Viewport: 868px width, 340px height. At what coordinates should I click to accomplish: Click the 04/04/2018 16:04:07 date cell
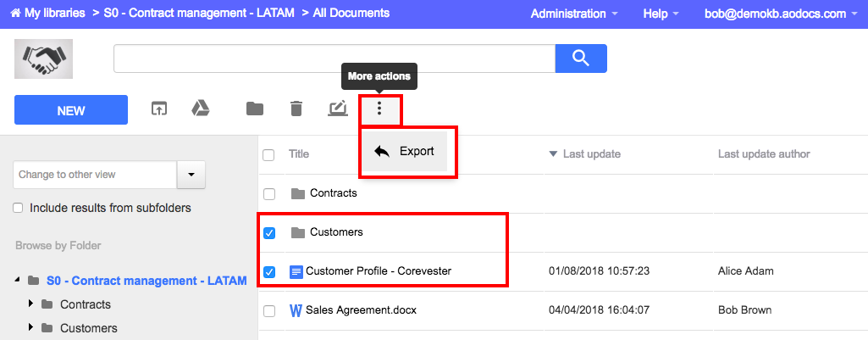(599, 310)
